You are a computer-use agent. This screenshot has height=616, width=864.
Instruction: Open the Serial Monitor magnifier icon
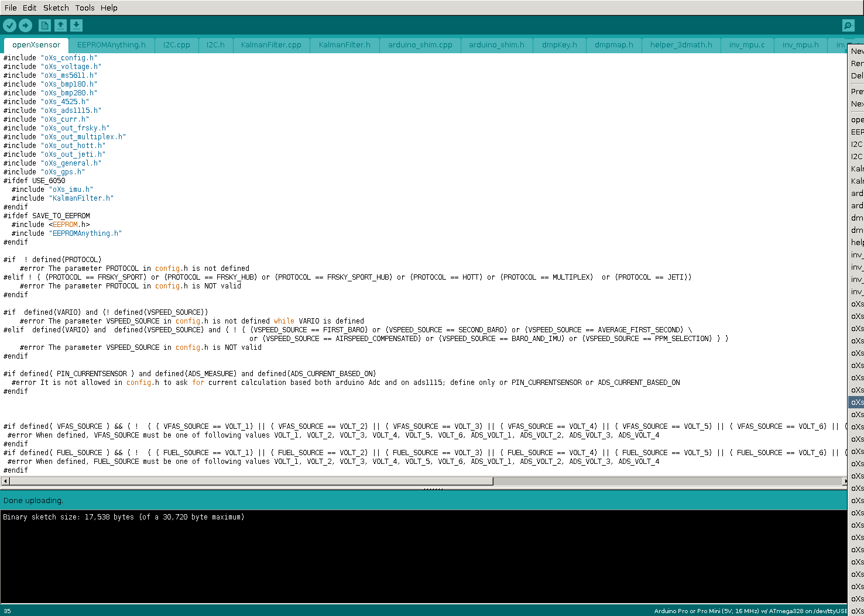(848, 25)
